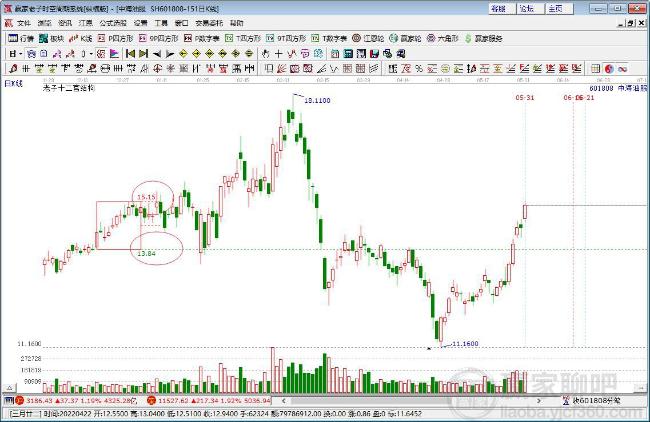
Task: Open the 工具 menu
Action: (161, 23)
